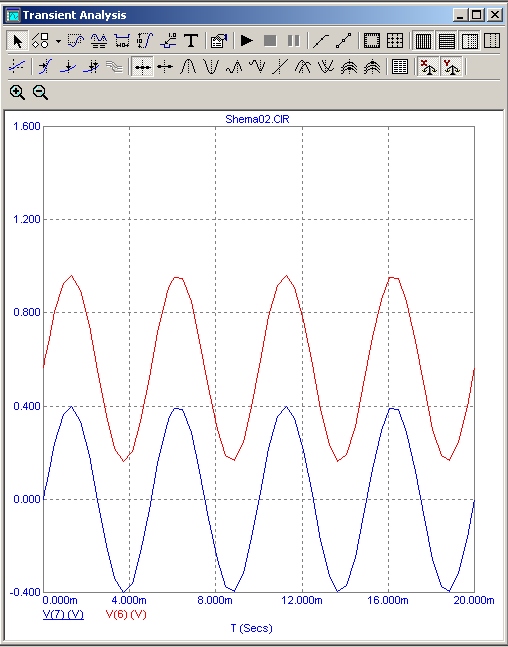This screenshot has height=647, width=508.
Task: Go to the Valley cursor function
Action: (x=211, y=66)
